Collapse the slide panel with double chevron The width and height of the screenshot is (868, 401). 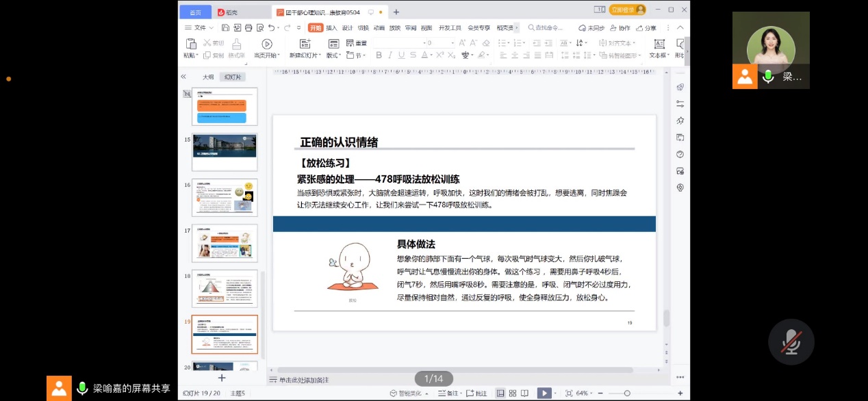[183, 77]
